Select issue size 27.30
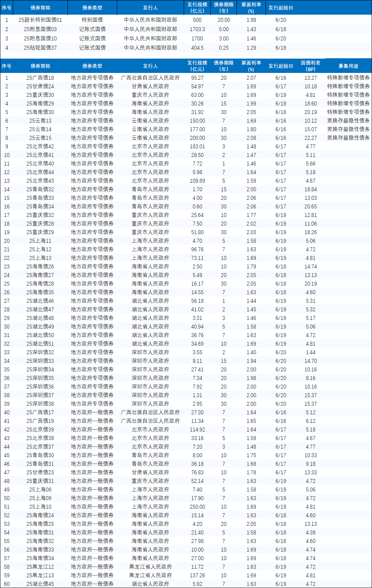 click(x=197, y=412)
